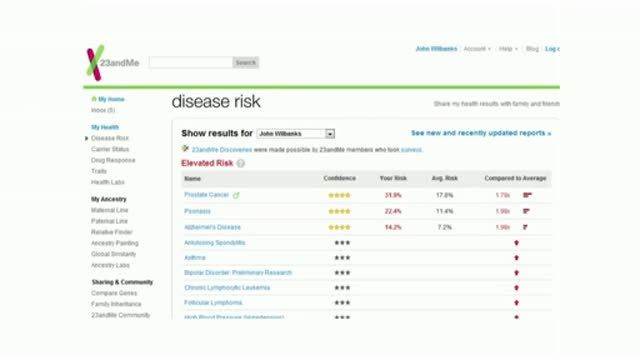Click the three-star confidence rating for Chronic Lymphocytic Leukemia
Image resolution: width=640 pixels, height=360 pixels.
coord(342,288)
